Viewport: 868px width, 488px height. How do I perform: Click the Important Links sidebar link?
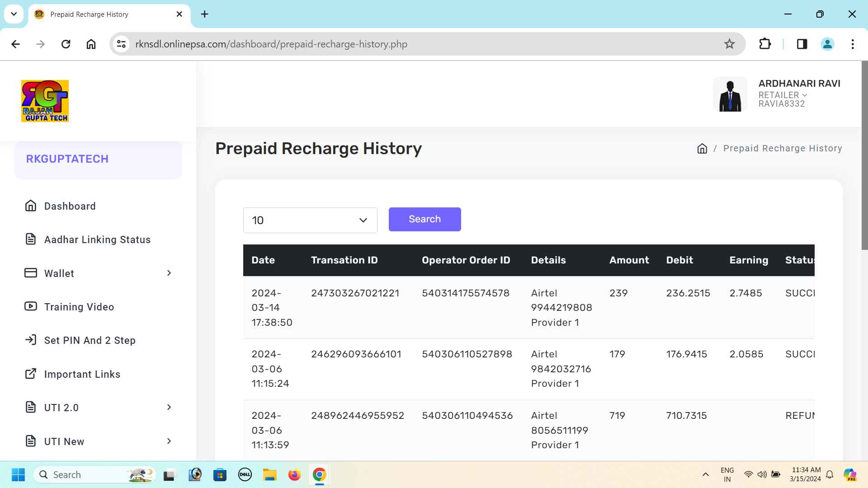tap(82, 374)
